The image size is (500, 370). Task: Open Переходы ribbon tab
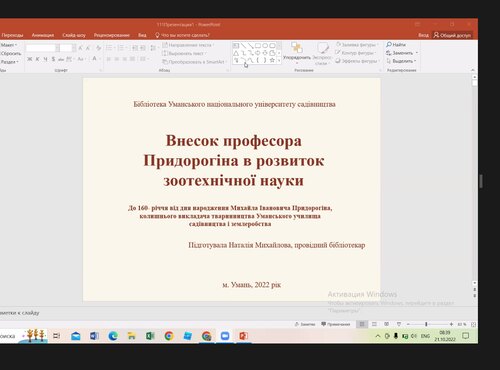coord(12,35)
